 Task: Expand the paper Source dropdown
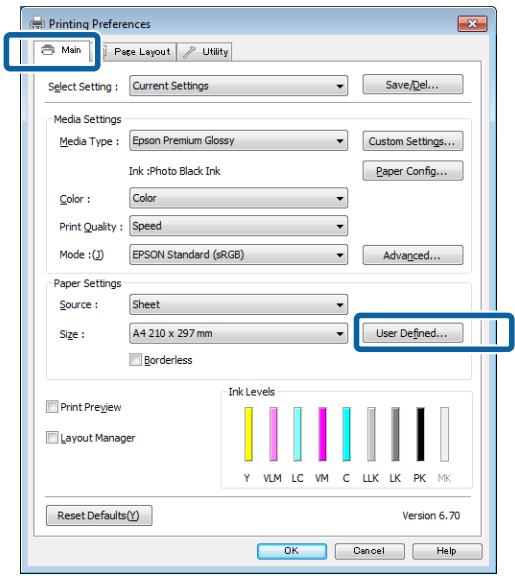coord(238,305)
